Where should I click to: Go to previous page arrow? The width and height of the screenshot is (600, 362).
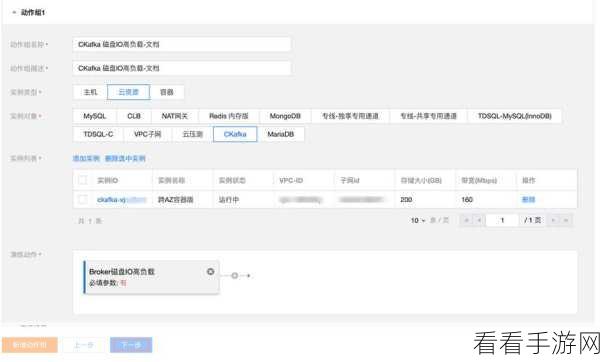pyautogui.click(x=479, y=220)
